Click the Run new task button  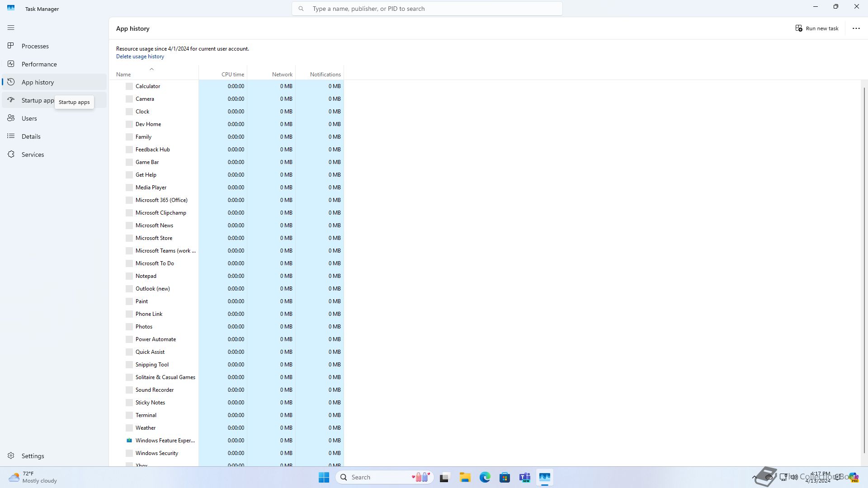pos(816,28)
